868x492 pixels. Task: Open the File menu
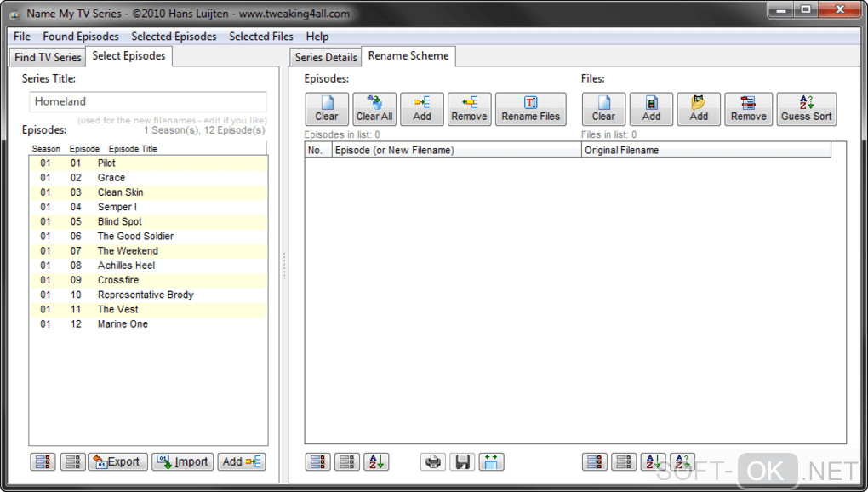[x=22, y=37]
